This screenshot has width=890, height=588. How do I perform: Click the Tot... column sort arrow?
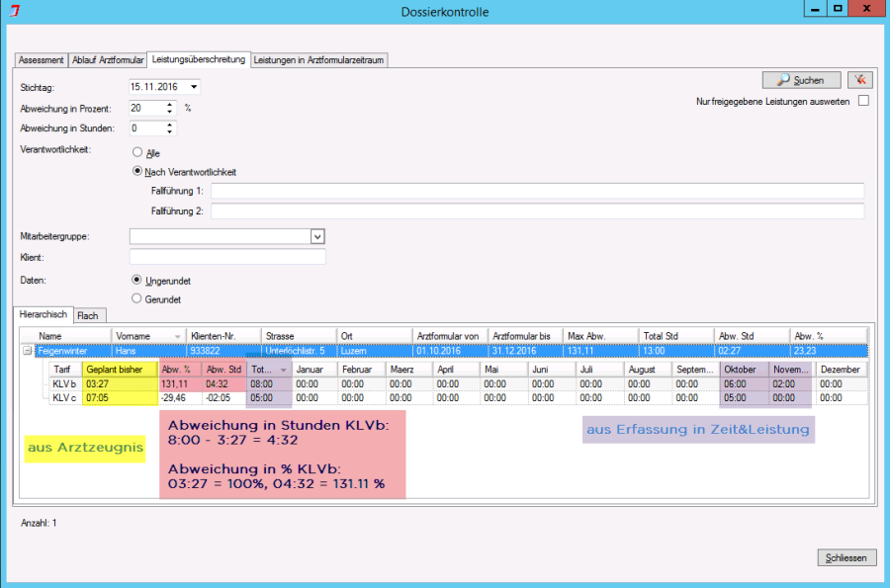tap(284, 370)
